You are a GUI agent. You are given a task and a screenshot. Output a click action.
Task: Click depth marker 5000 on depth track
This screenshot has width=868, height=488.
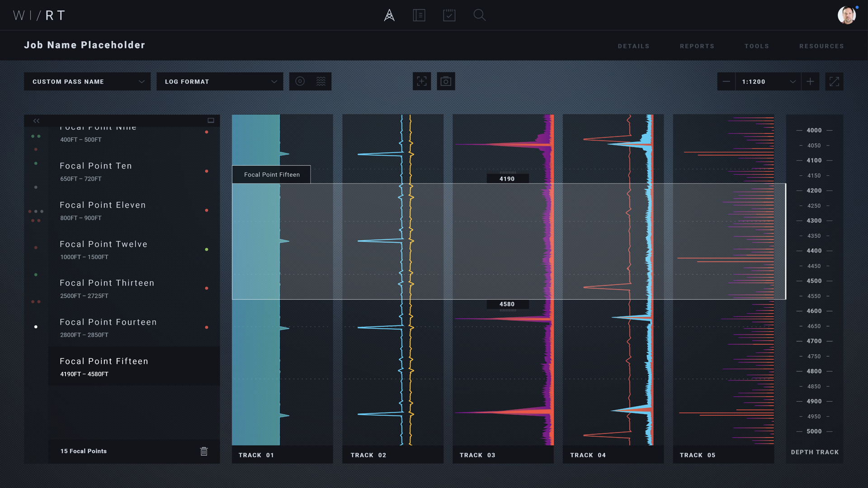(x=814, y=432)
